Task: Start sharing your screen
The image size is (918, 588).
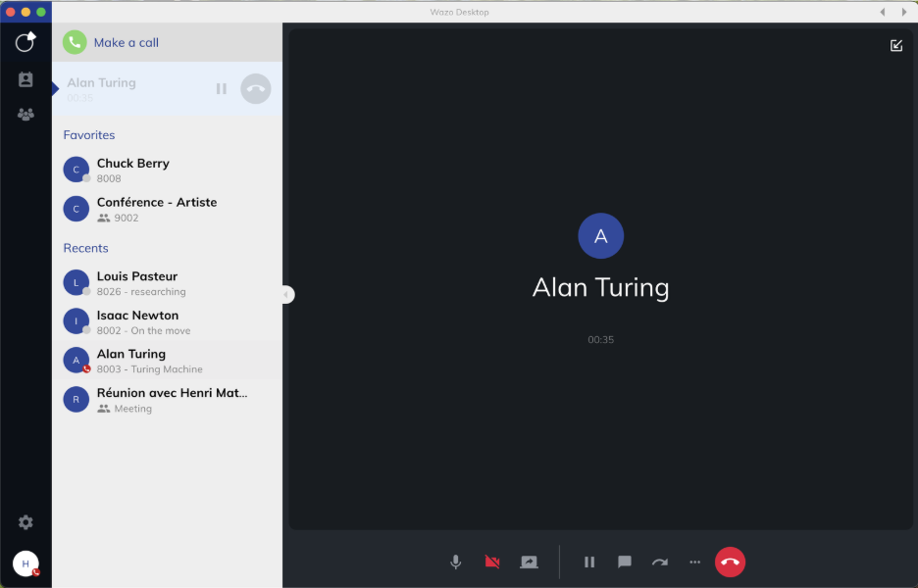Action: (529, 562)
